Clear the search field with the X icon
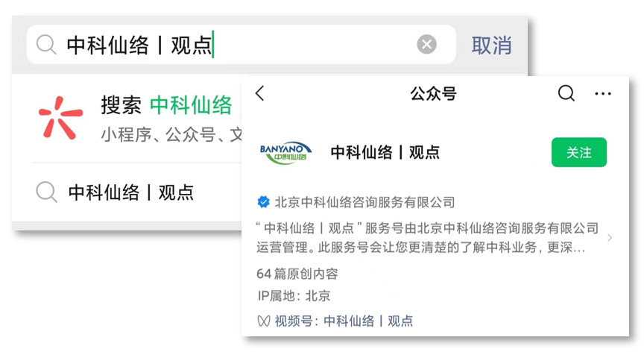This screenshot has width=644, height=352. coord(427,44)
